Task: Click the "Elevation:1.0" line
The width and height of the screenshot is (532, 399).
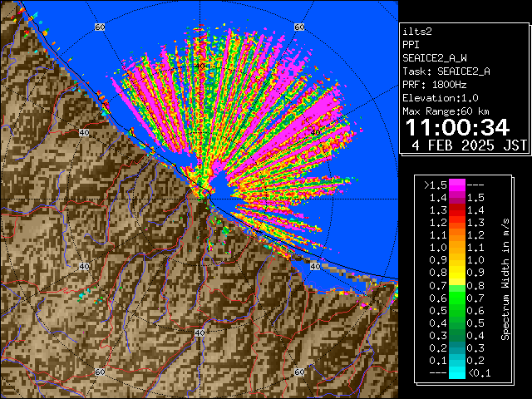Action: coord(441,98)
